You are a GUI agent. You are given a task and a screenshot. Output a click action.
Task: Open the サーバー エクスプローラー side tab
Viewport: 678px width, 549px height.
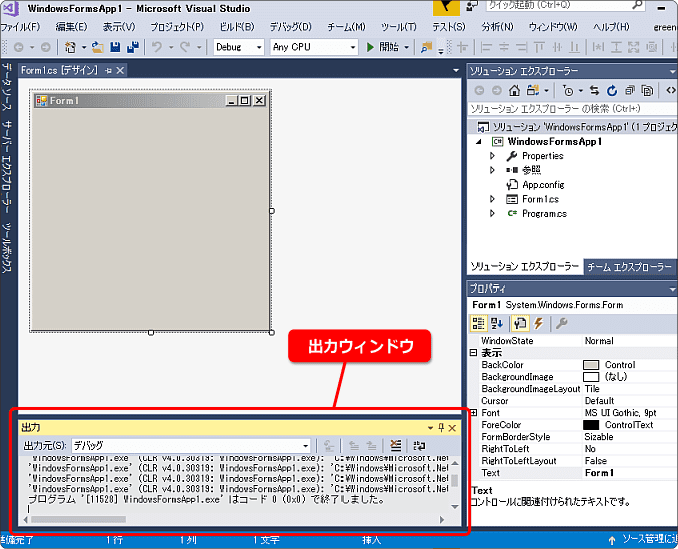(x=6, y=166)
